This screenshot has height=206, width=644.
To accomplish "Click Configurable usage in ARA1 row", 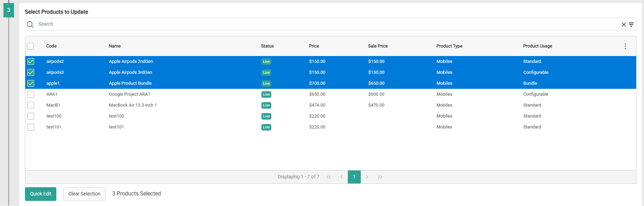I will 536,94.
